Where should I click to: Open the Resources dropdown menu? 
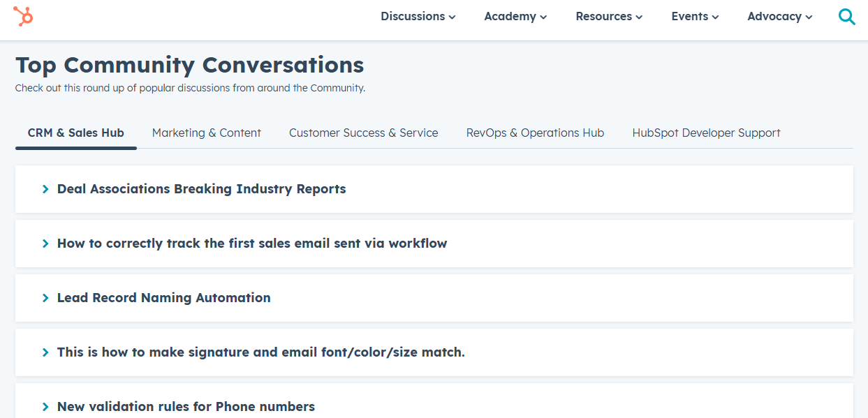click(x=609, y=16)
